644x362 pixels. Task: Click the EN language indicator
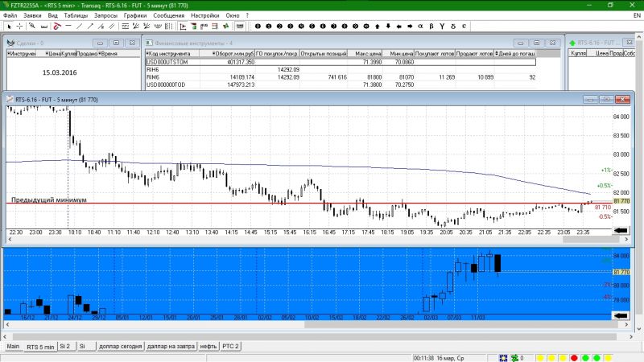tap(637, 15)
